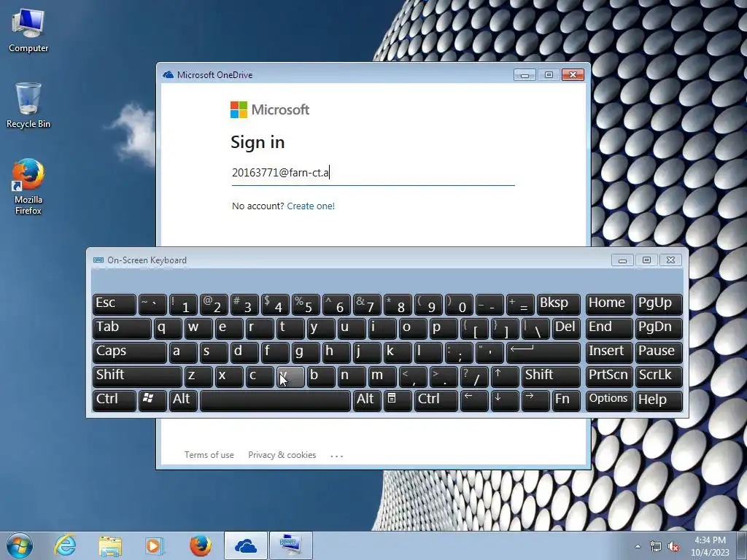Toggle the right Alt key

[x=366, y=400]
